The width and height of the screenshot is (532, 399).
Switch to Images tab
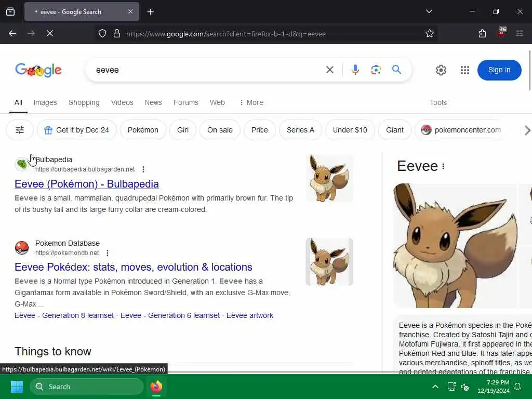pyautogui.click(x=45, y=102)
